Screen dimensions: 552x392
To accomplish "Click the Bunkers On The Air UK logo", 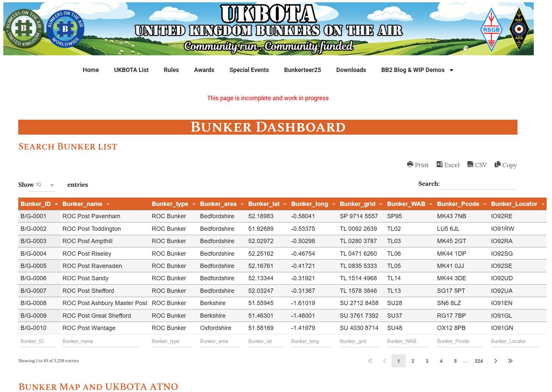I will [x=24, y=29].
